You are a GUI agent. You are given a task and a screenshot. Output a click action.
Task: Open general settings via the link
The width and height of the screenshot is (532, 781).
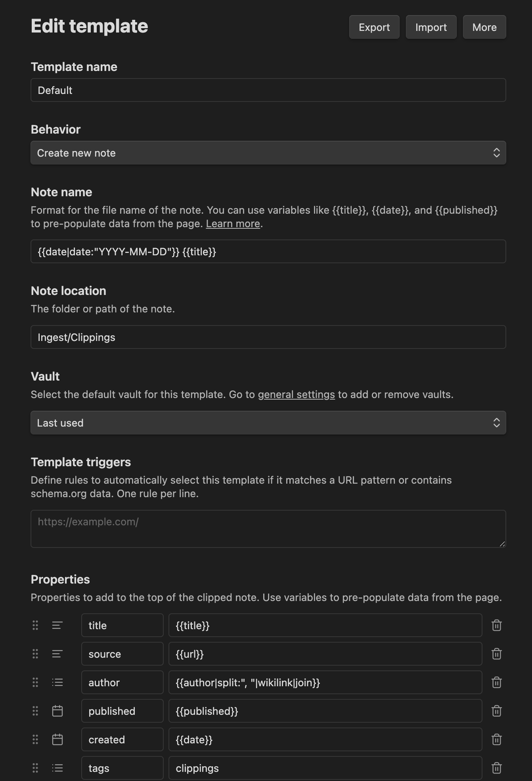[296, 394]
